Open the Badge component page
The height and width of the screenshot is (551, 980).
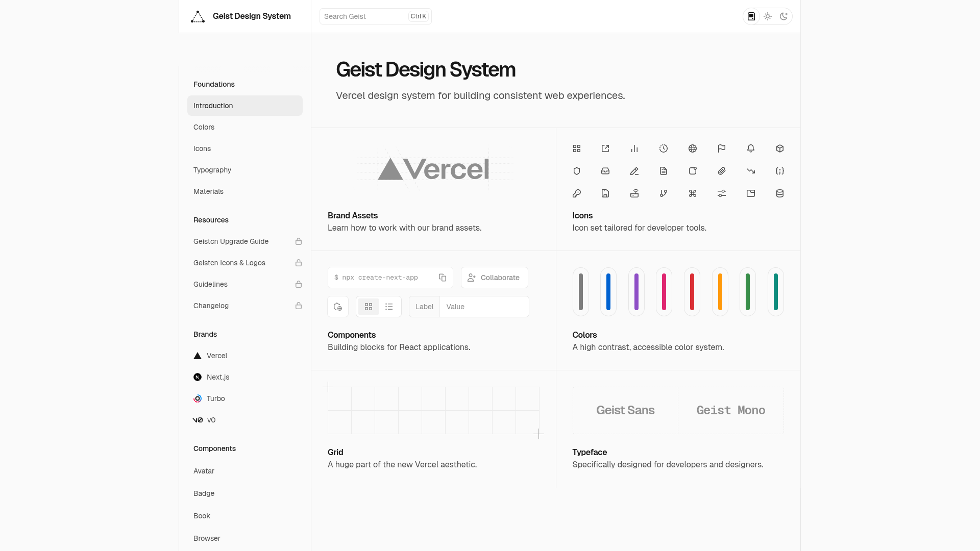(x=245, y=493)
